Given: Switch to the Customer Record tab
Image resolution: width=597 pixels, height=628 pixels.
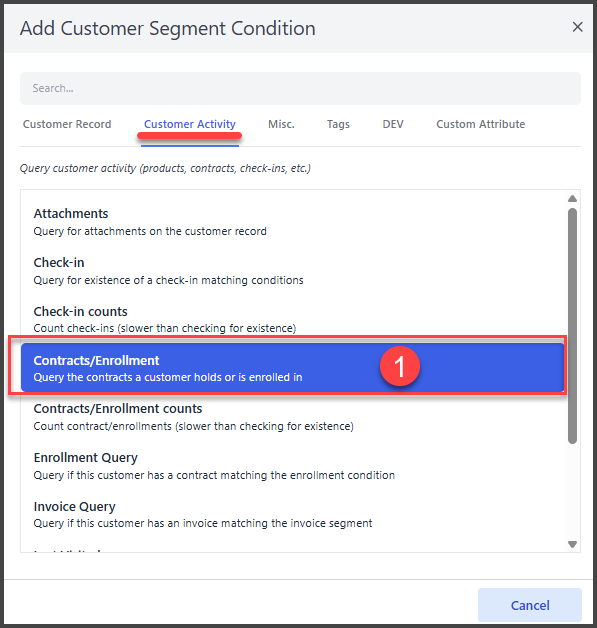Looking at the screenshot, I should 67,124.
